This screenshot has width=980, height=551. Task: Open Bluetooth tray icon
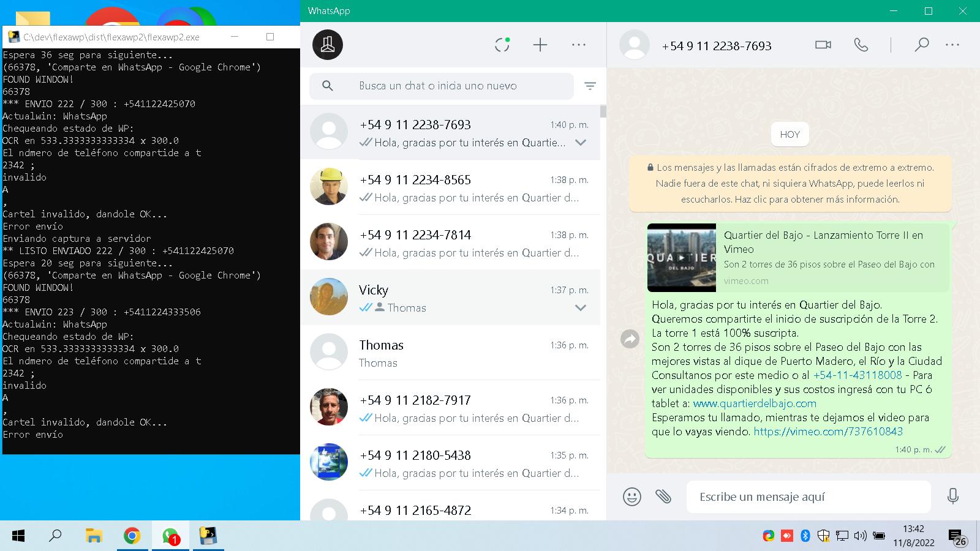click(805, 536)
